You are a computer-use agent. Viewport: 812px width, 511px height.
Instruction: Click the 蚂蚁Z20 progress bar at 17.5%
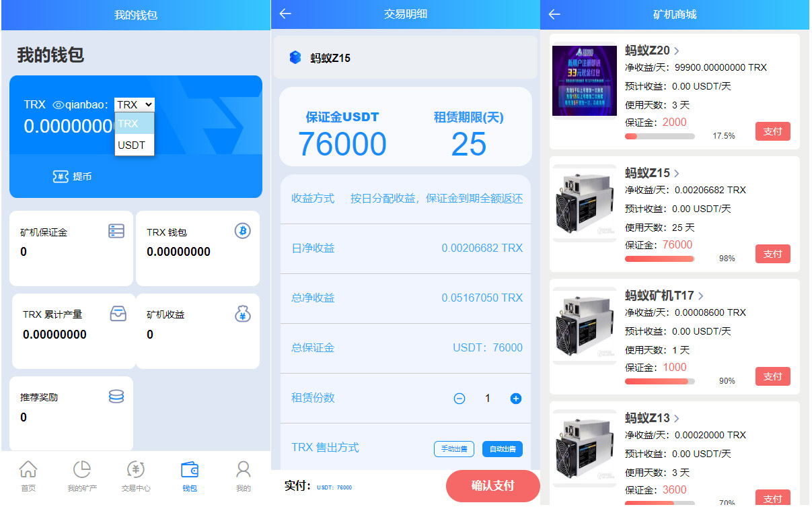point(660,136)
